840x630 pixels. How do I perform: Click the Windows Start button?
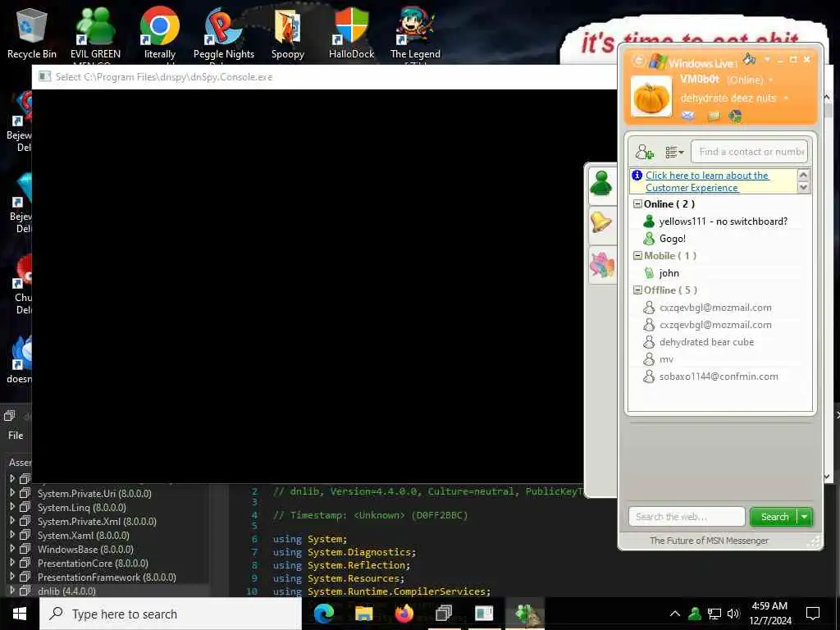(20, 614)
